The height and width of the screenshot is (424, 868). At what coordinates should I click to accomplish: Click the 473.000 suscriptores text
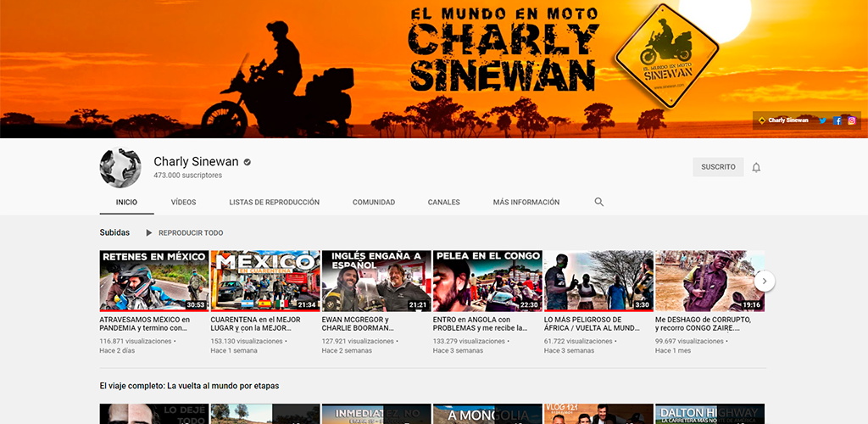click(x=187, y=175)
